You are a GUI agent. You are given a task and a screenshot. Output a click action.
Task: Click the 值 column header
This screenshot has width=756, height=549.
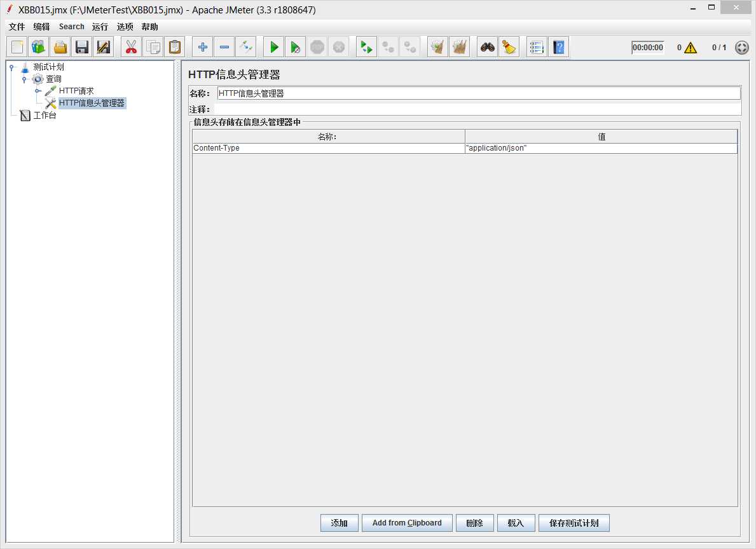tap(601, 137)
